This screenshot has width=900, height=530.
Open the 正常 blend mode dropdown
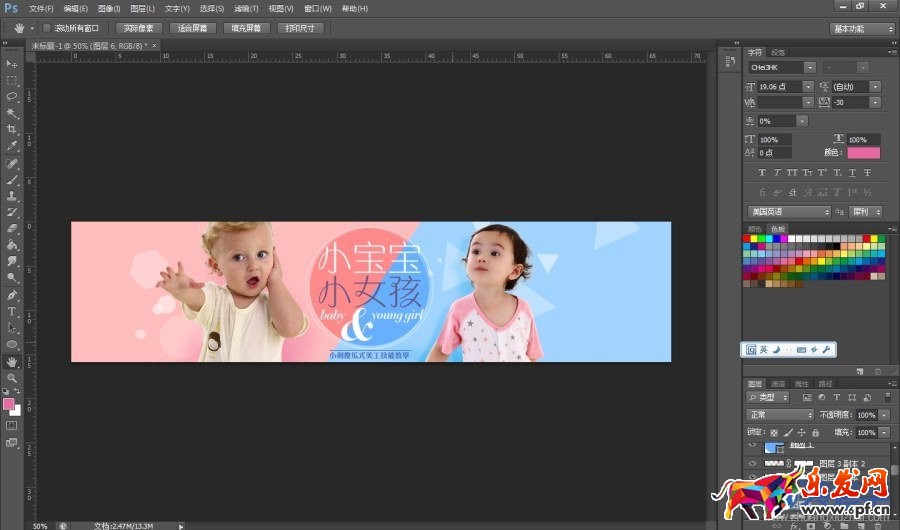[781, 415]
